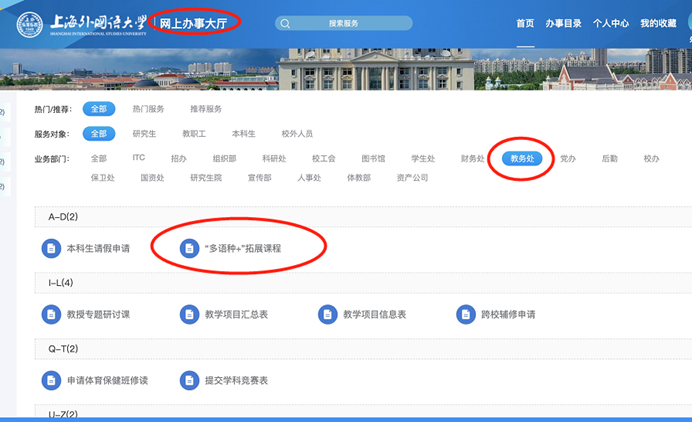
Task: Select 全部 in the 业务部门 filter
Action: [x=99, y=158]
